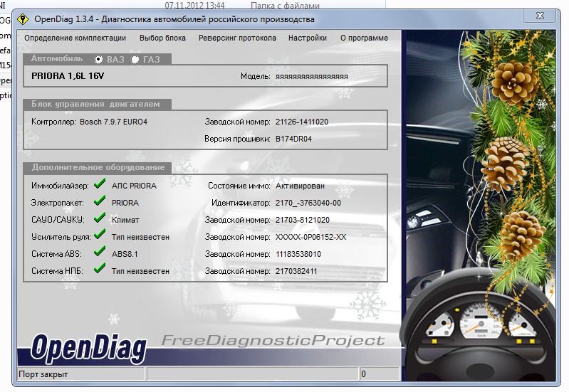Viewport: 569px width, 392px height.
Task: Click serial number 217038241 1
Action: pos(296,271)
